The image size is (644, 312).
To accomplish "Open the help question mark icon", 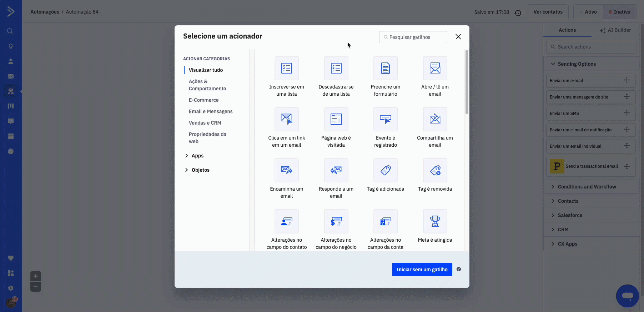I will point(459,270).
